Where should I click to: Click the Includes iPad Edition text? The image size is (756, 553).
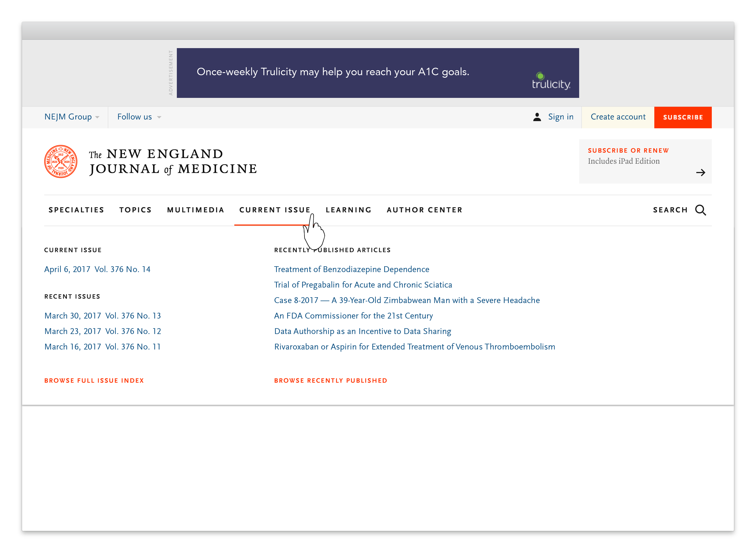(x=624, y=161)
